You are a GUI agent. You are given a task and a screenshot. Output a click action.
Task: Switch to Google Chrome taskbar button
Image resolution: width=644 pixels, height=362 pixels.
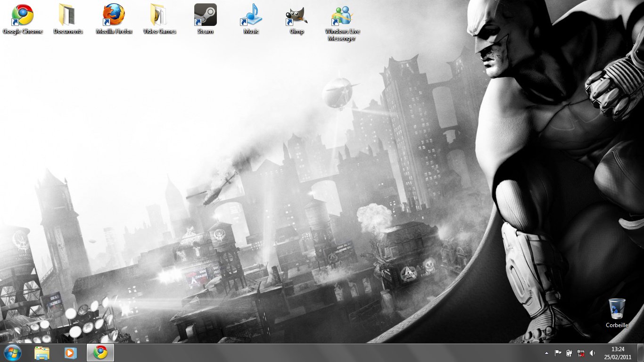tap(100, 353)
